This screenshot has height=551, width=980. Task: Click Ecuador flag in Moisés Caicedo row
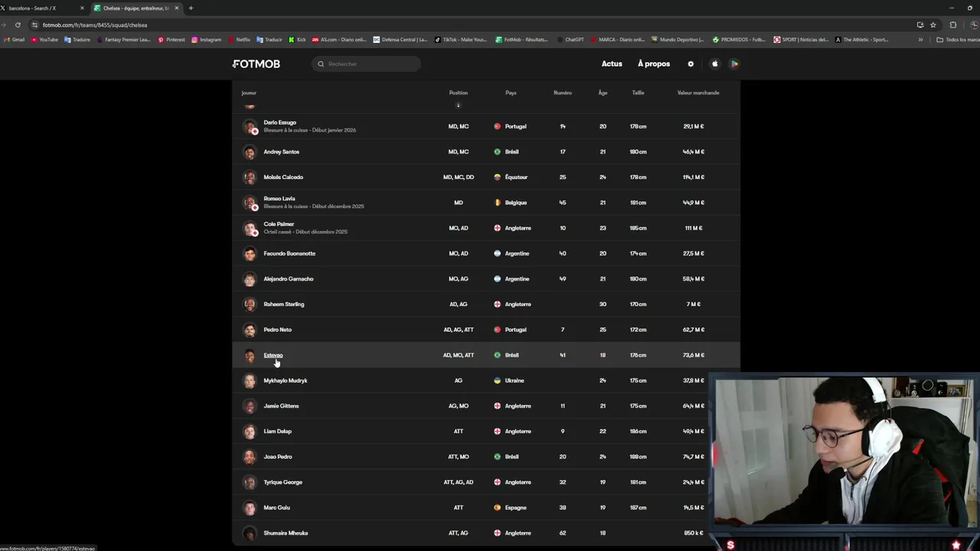click(x=498, y=177)
